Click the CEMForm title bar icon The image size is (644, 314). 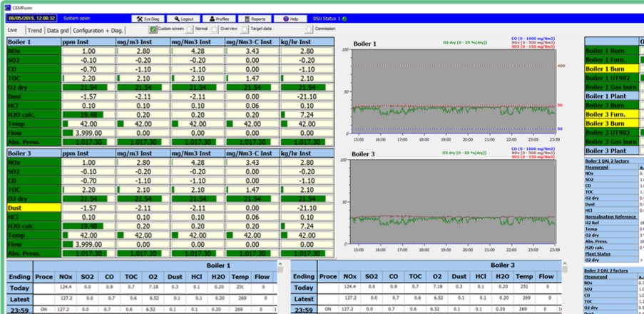[8, 7]
